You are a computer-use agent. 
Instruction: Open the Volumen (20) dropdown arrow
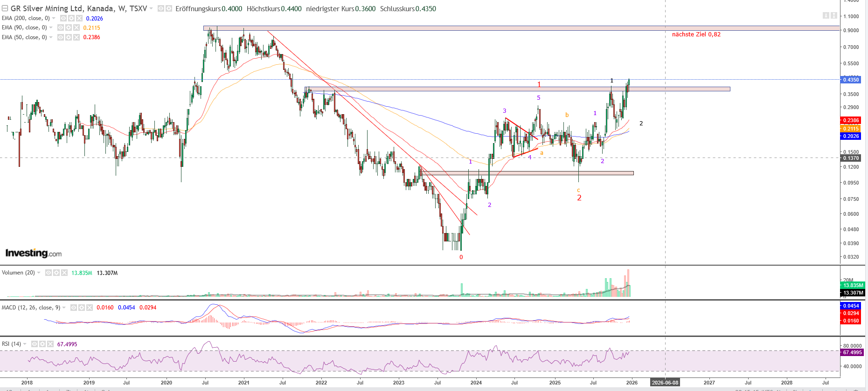tap(39, 273)
